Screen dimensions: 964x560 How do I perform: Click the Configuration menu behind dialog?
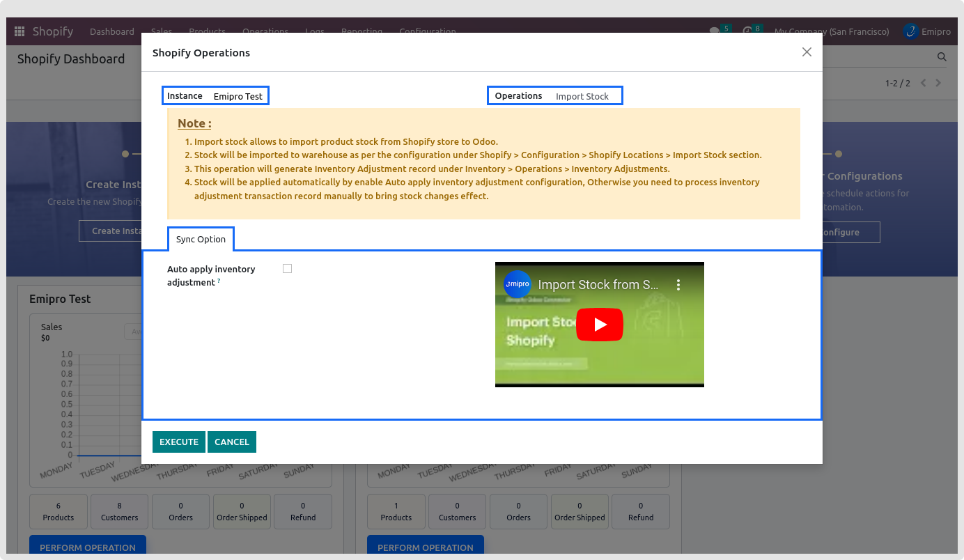point(428,30)
